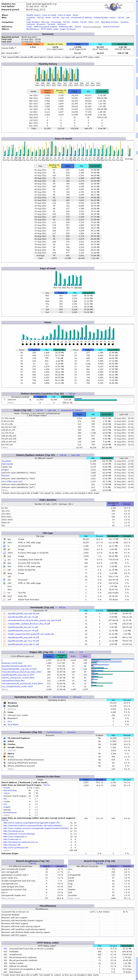This screenshot has width=138, height=980.
Task: Open Search Keyphrases link in top navigation
Action: coord(92,27)
